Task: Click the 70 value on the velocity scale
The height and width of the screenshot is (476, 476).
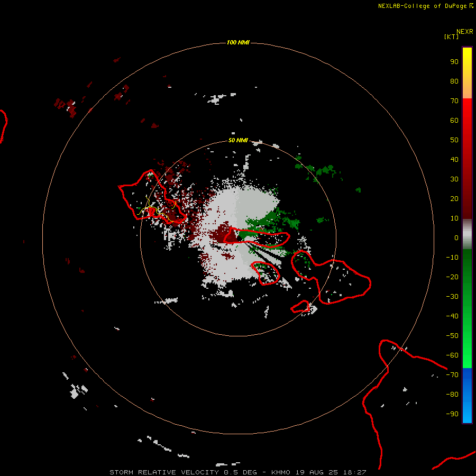Action: [x=454, y=101]
